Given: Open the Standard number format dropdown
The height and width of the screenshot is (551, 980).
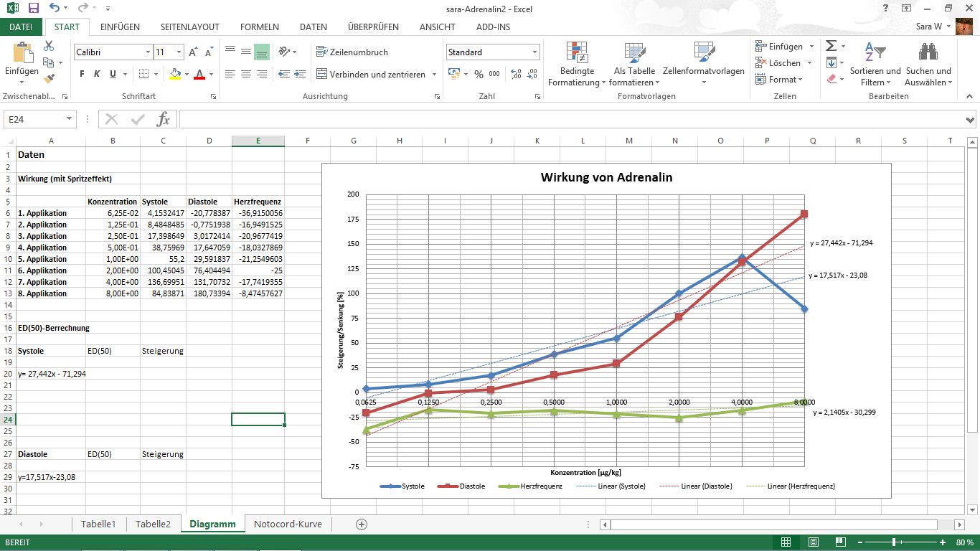Looking at the screenshot, I should pyautogui.click(x=534, y=52).
